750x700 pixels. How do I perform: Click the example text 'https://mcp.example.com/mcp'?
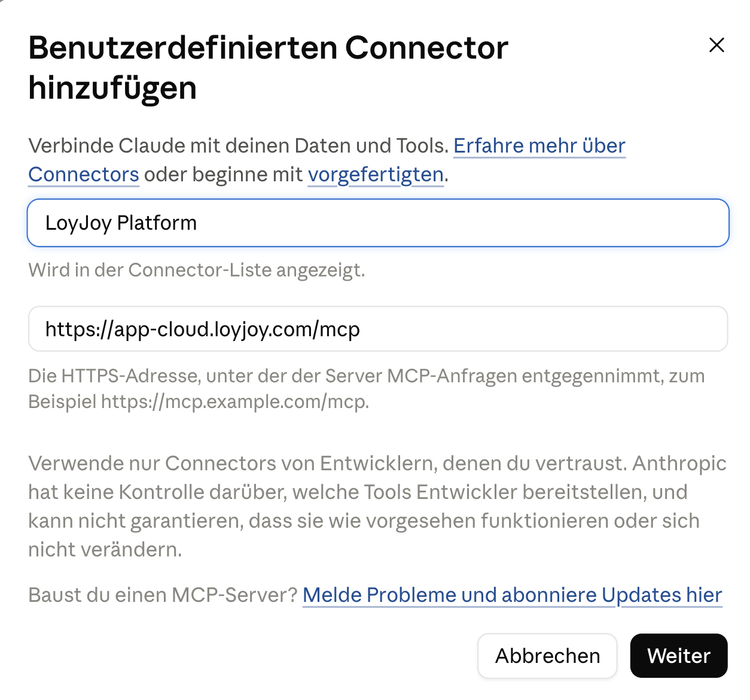coord(233,401)
